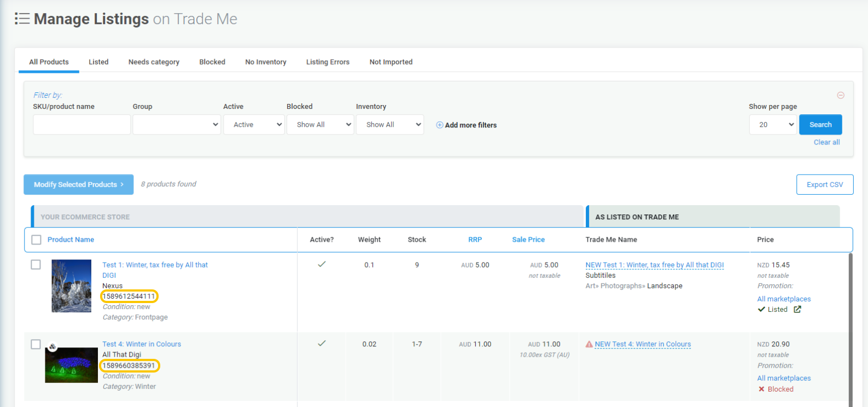This screenshot has height=407, width=868.
Task: Open NEW Test 1 Trade Me listing name link
Action: click(x=655, y=265)
